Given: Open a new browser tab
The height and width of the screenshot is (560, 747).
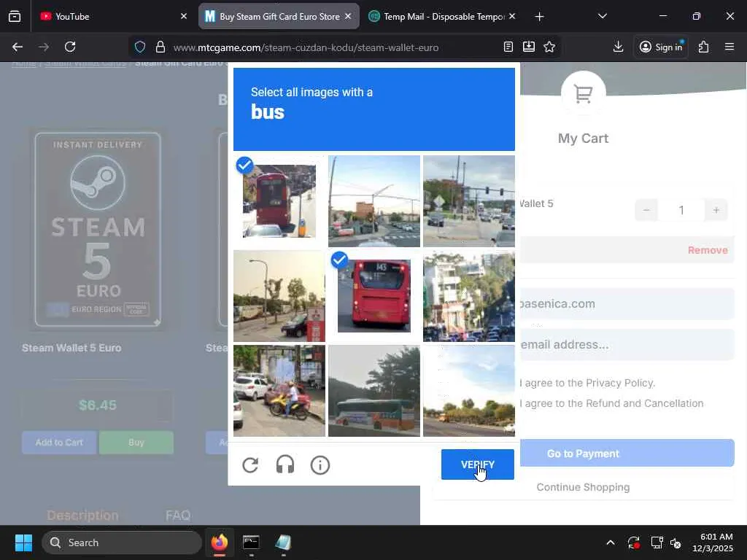Looking at the screenshot, I should click(539, 17).
